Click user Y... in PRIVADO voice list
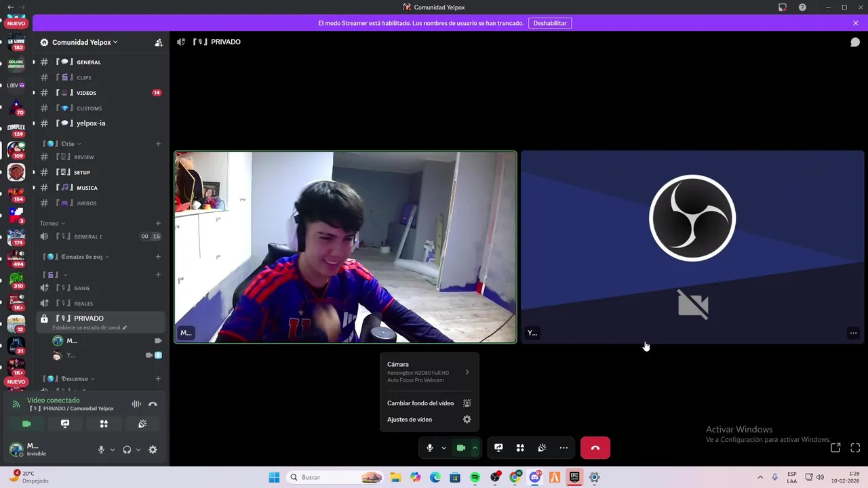Image resolution: width=868 pixels, height=488 pixels. tap(107, 355)
